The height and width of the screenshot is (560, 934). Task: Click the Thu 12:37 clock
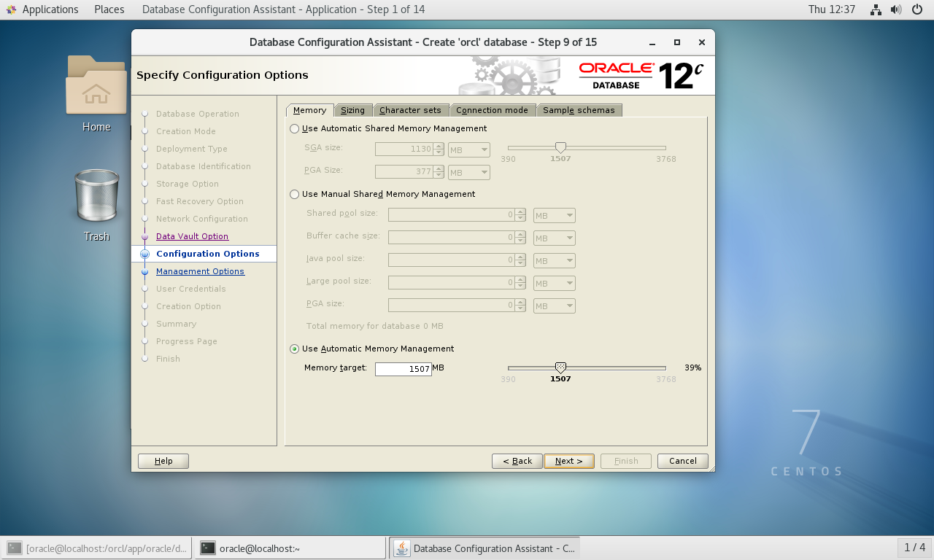pyautogui.click(x=831, y=9)
